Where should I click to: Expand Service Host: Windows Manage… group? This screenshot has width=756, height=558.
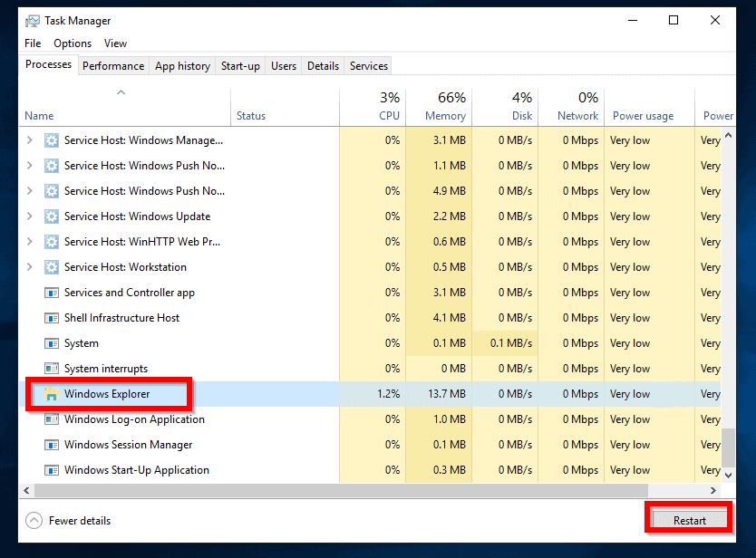coord(30,140)
